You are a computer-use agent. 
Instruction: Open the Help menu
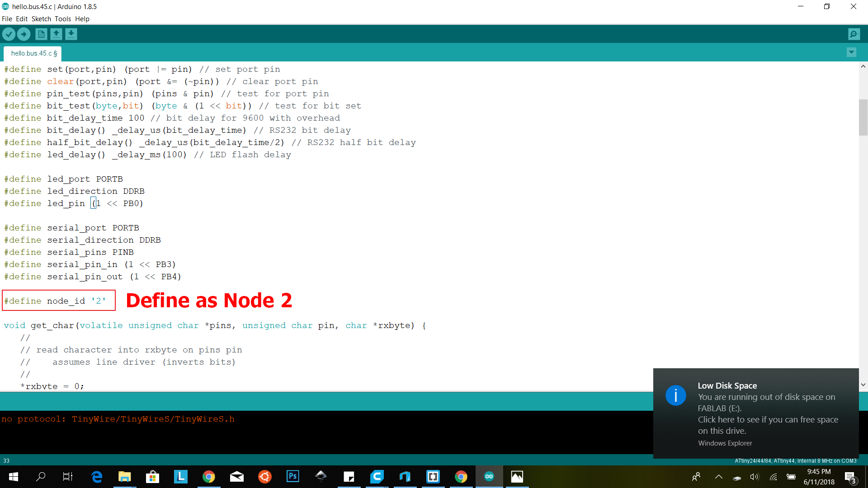point(82,19)
